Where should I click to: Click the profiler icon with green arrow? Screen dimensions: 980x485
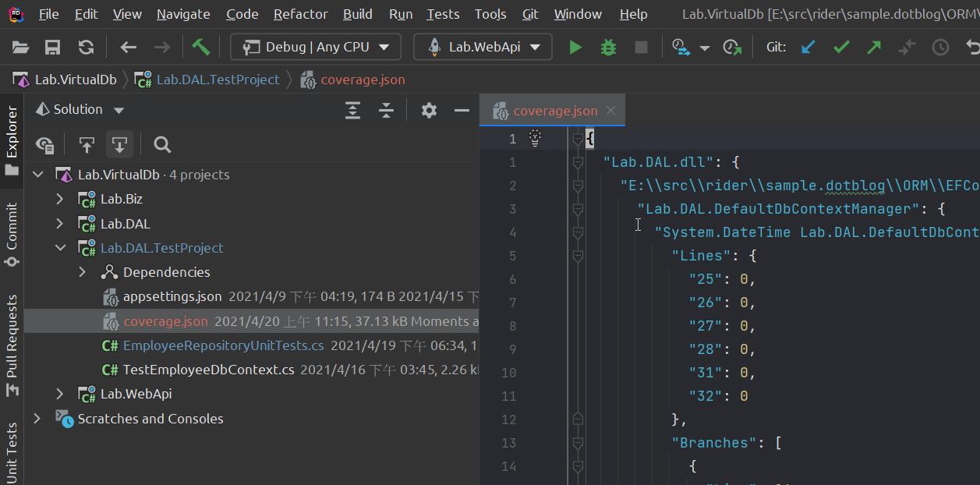[x=732, y=47]
